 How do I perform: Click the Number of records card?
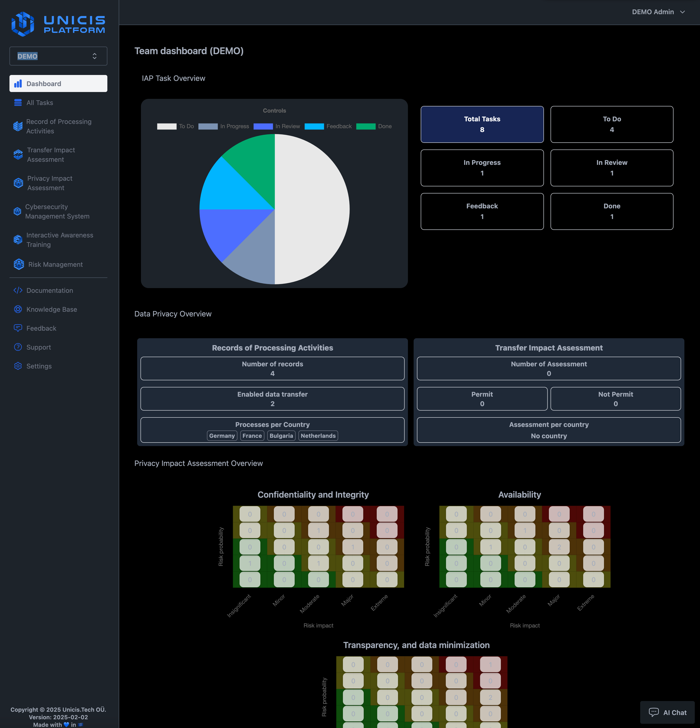(272, 368)
